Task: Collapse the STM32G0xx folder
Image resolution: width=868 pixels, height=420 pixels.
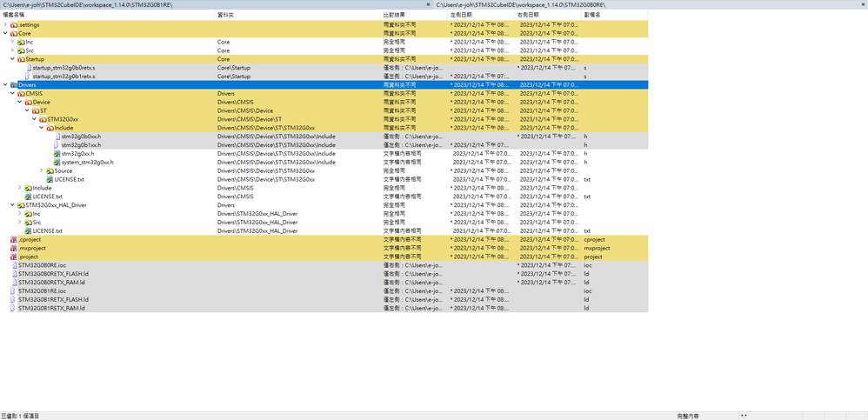Action: [x=34, y=119]
